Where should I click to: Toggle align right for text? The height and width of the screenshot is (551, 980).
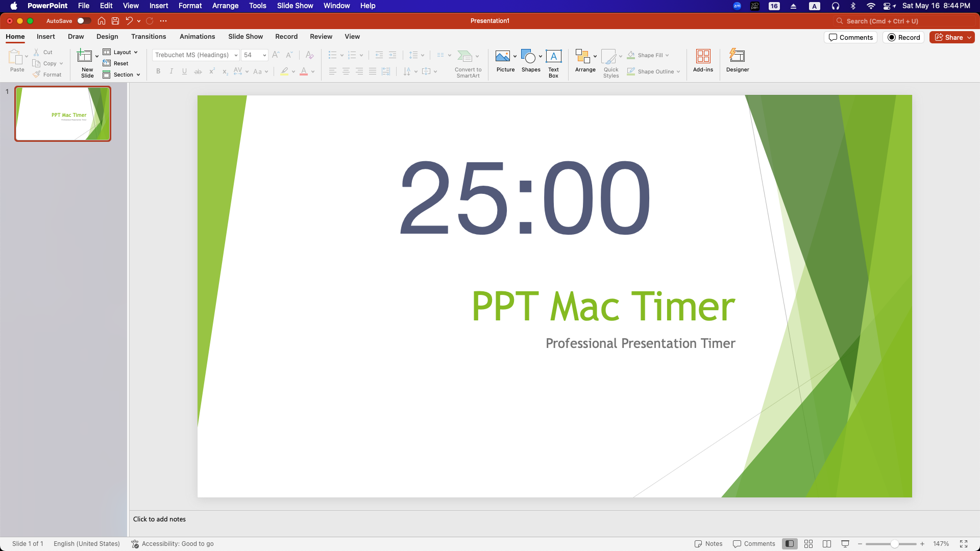point(359,71)
